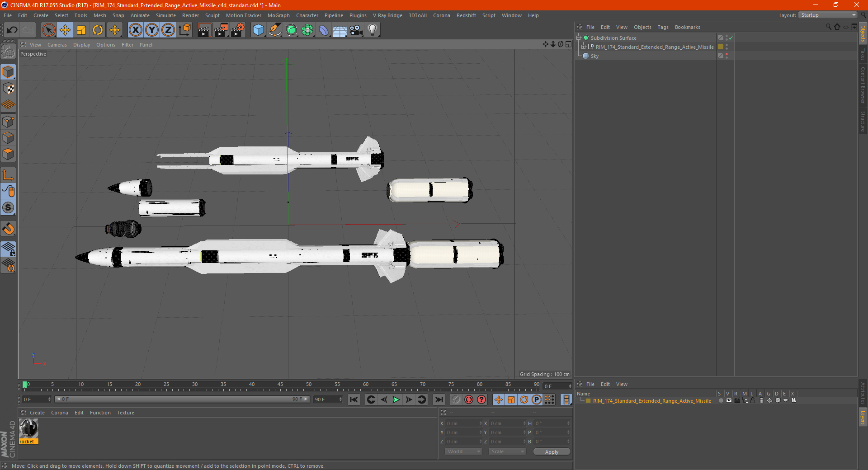Activate the Rotate tool

coord(98,30)
